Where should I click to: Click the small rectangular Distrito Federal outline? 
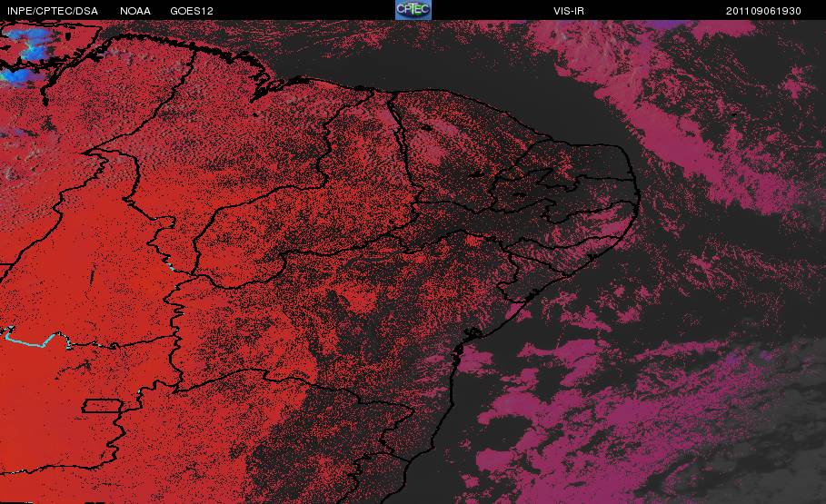point(102,406)
